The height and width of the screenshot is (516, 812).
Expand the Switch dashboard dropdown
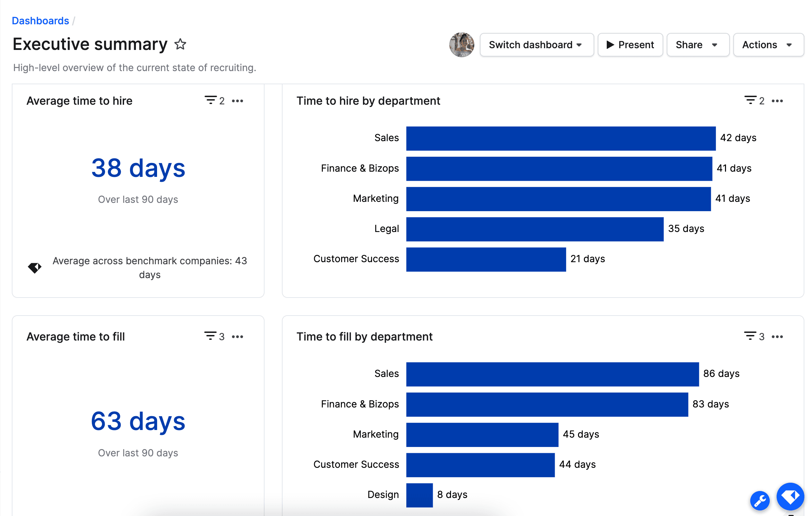click(x=536, y=45)
